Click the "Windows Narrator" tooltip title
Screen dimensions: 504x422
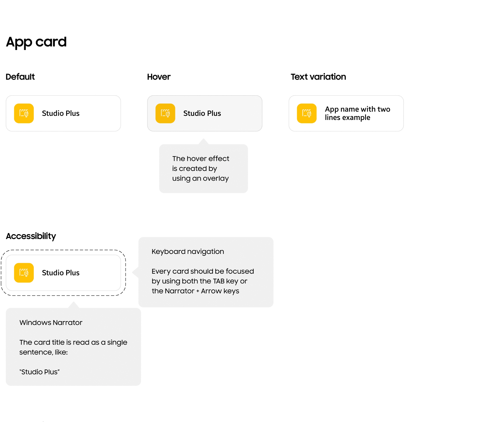click(x=51, y=322)
